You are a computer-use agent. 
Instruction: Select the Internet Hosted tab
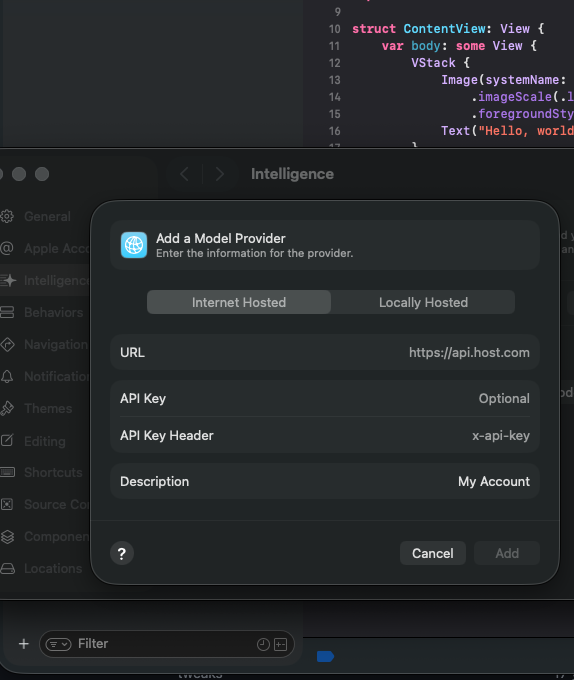pyautogui.click(x=239, y=302)
